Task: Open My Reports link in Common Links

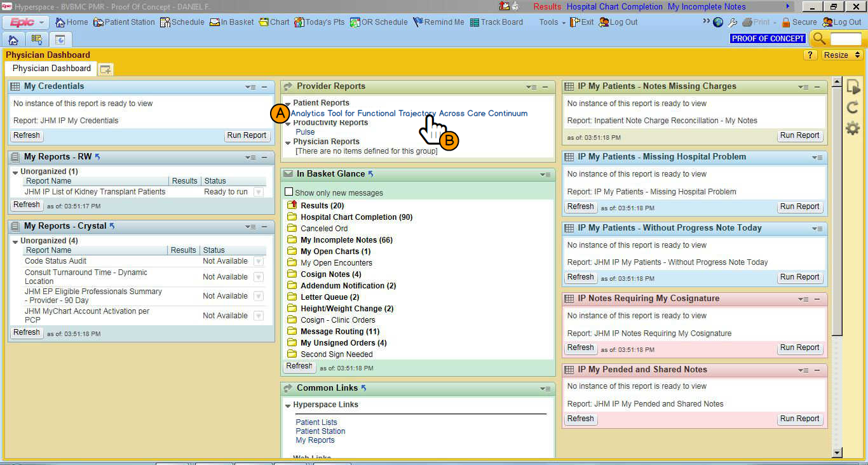Action: click(315, 440)
